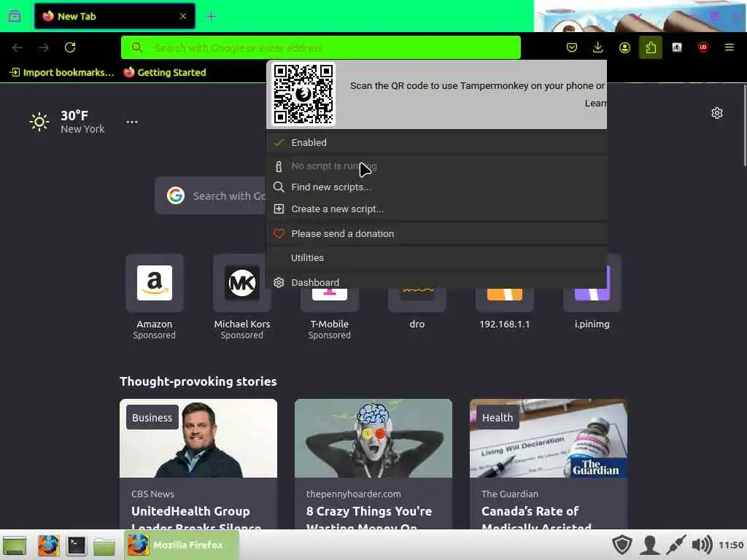Click the network connection tray icon
Image resolution: width=747 pixels, height=560 pixels.
click(x=676, y=545)
